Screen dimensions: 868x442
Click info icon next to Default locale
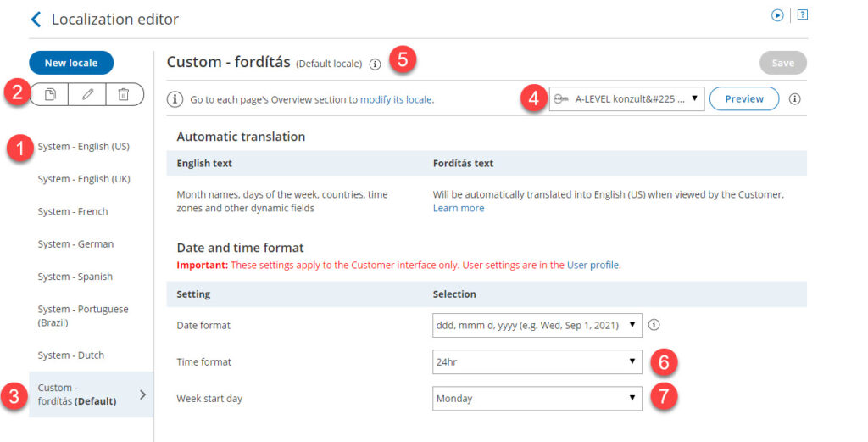pyautogui.click(x=375, y=64)
